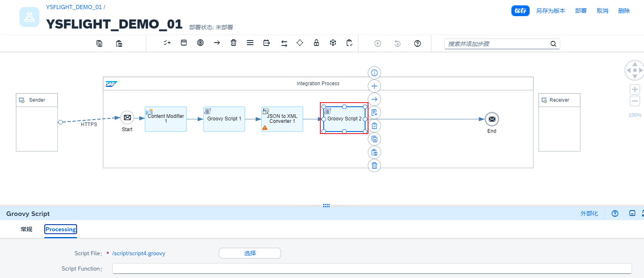Select the Start message event
The height and width of the screenshot is (278, 644).
(x=127, y=117)
